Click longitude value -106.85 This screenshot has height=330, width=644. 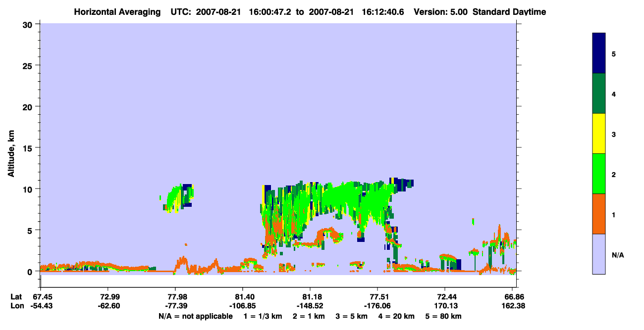pos(243,306)
